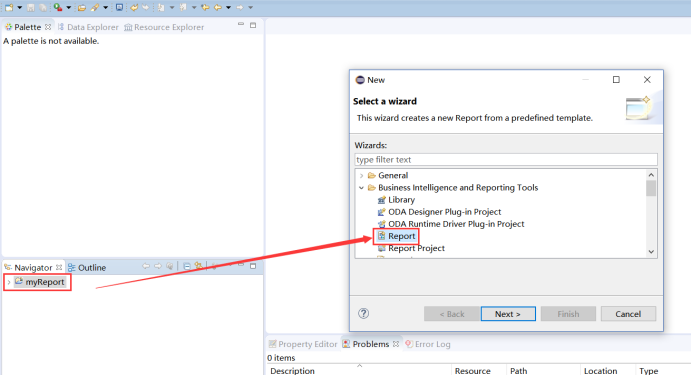Screen dimensions: 691x375
Task: Switch to the Resource Explorer tab
Action: click(164, 27)
